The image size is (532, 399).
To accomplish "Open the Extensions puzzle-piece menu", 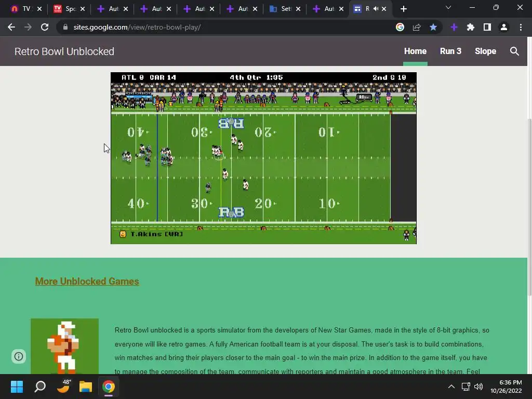I will [x=471, y=27].
